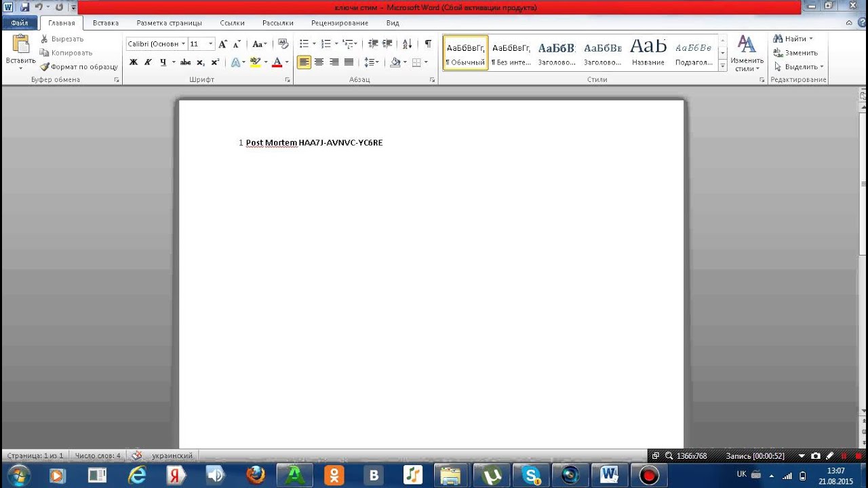Switch to Рецензирование tab

pos(340,22)
